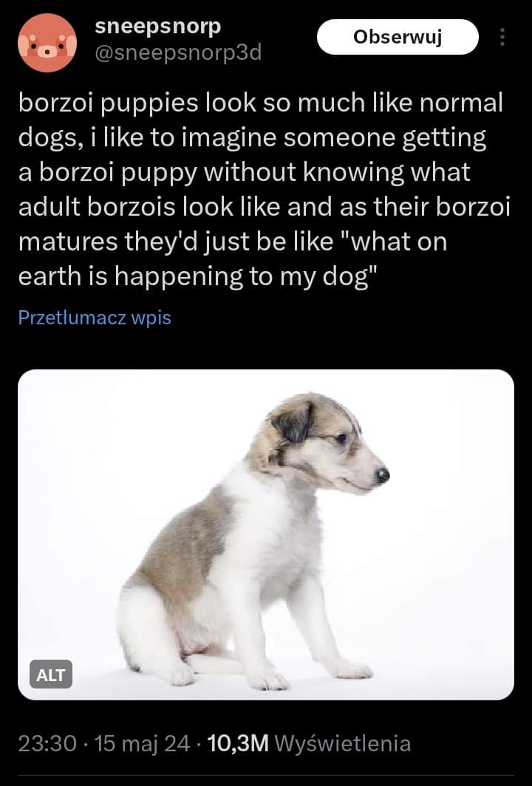Show the ALT image description badge

(51, 674)
